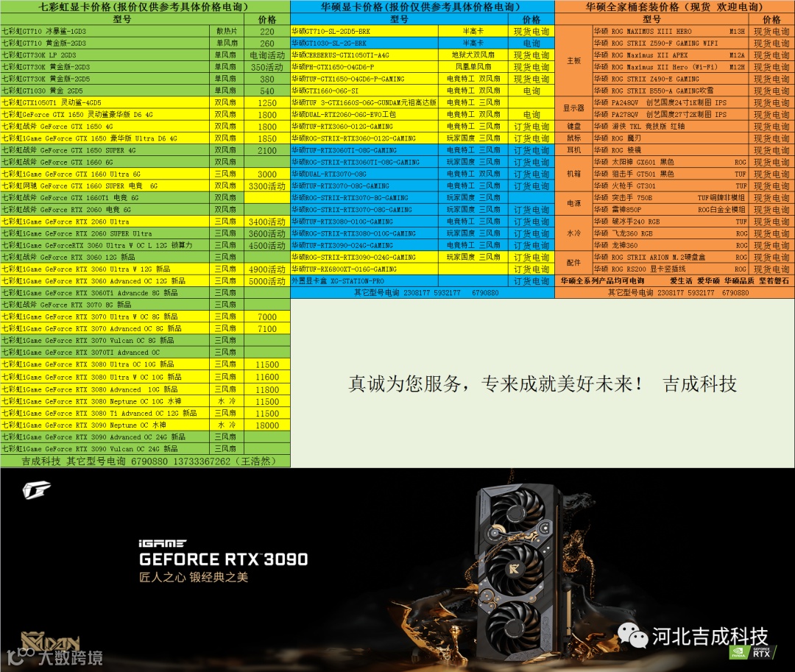
Task: Click the 4500活动 price cell
Action: pyautogui.click(x=267, y=245)
